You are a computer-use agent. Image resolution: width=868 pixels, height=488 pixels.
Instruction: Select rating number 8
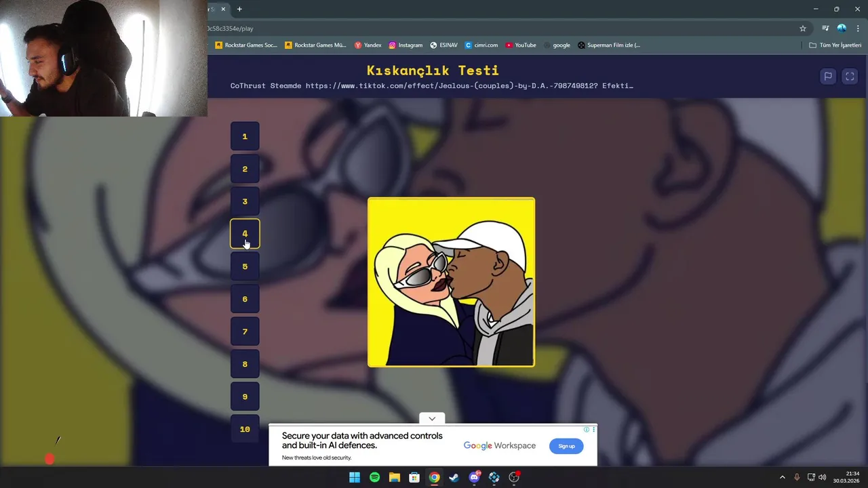click(245, 364)
